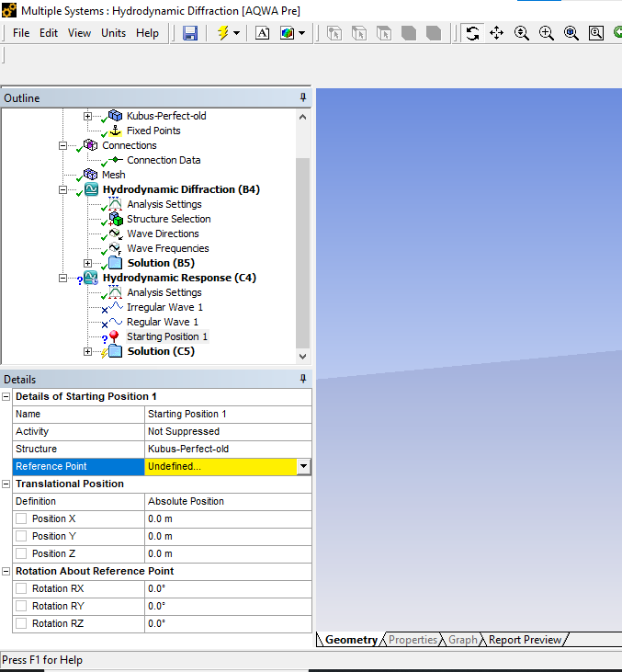Screen dimensions: 622x672
Task: Click the colored cube display icon
Action: coord(287,33)
